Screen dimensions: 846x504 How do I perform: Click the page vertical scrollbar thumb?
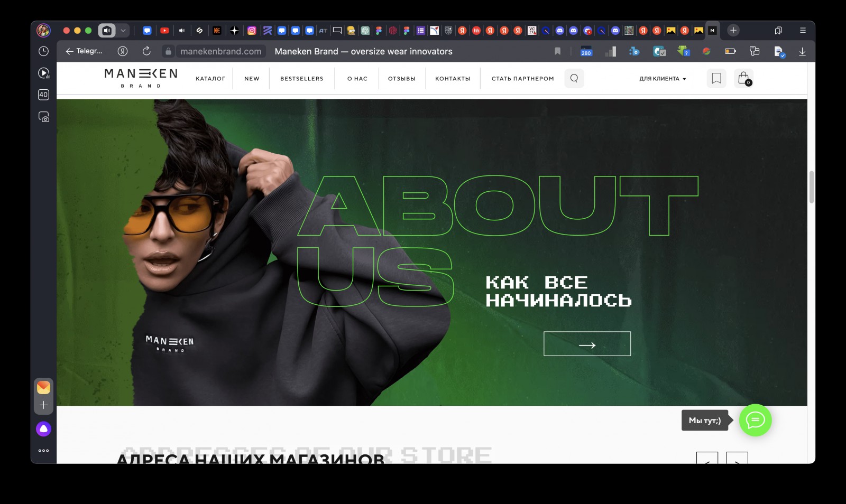pos(811,187)
